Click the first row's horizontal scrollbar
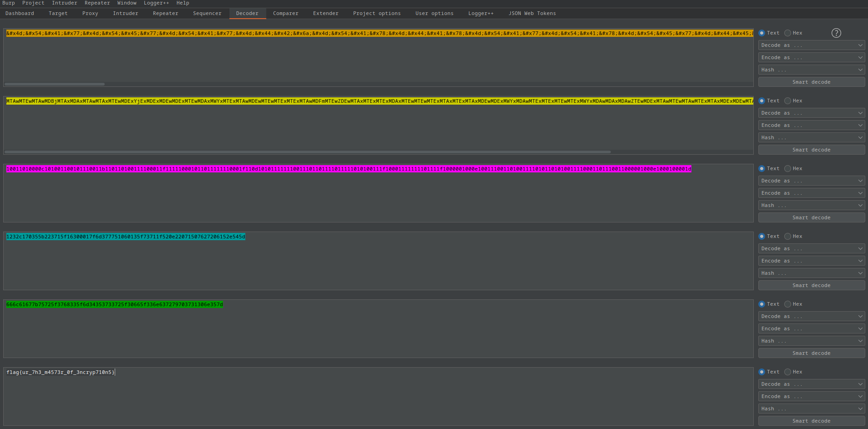The height and width of the screenshot is (429, 868). (55, 84)
